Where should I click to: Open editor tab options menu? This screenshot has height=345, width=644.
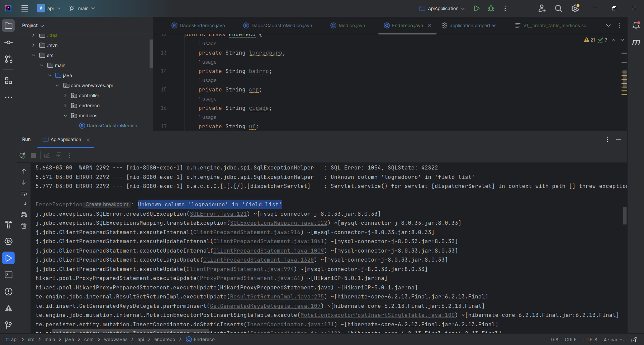tap(619, 25)
